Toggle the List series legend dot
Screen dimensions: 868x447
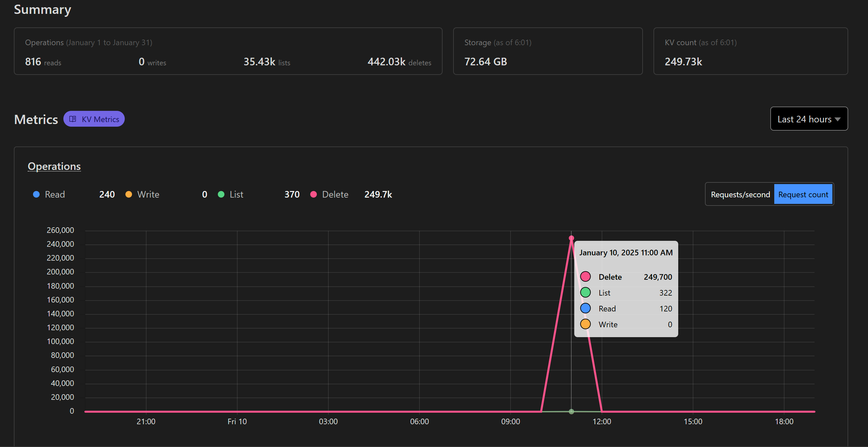[221, 194]
